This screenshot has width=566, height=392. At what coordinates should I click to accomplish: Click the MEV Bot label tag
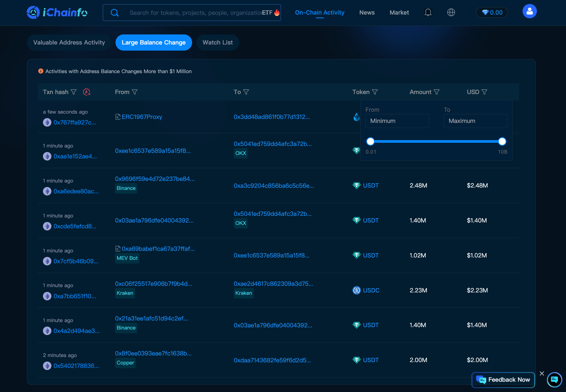coord(127,258)
